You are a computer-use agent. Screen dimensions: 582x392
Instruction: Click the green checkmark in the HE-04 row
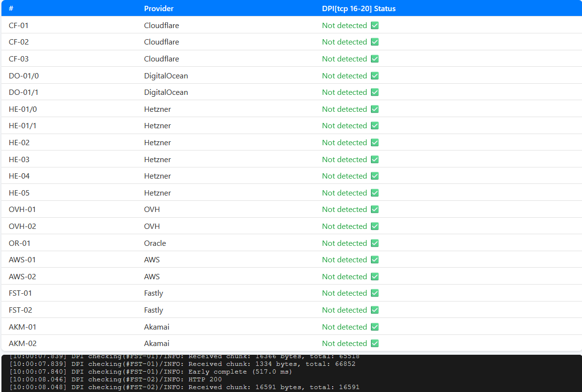pos(374,176)
